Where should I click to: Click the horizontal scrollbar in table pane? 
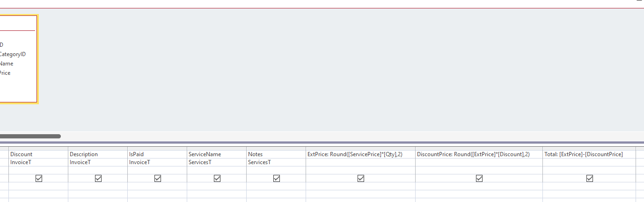30,137
